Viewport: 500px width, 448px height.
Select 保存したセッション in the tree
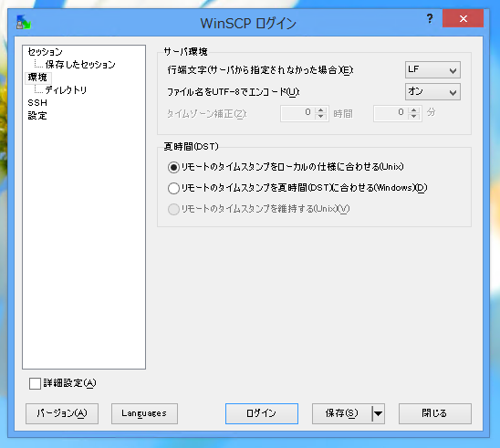pos(80,65)
